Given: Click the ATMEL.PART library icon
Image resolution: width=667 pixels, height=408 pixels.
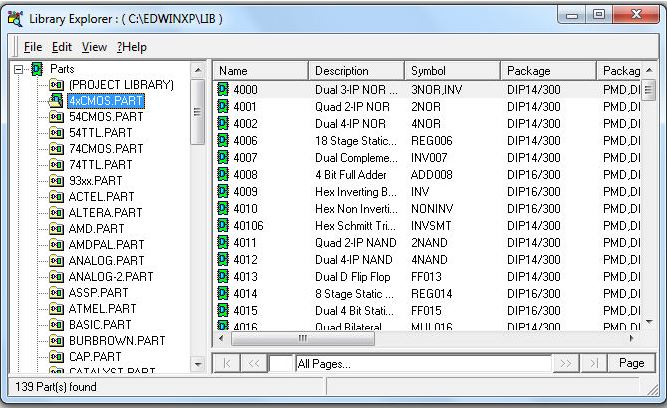Looking at the screenshot, I should pos(57,309).
